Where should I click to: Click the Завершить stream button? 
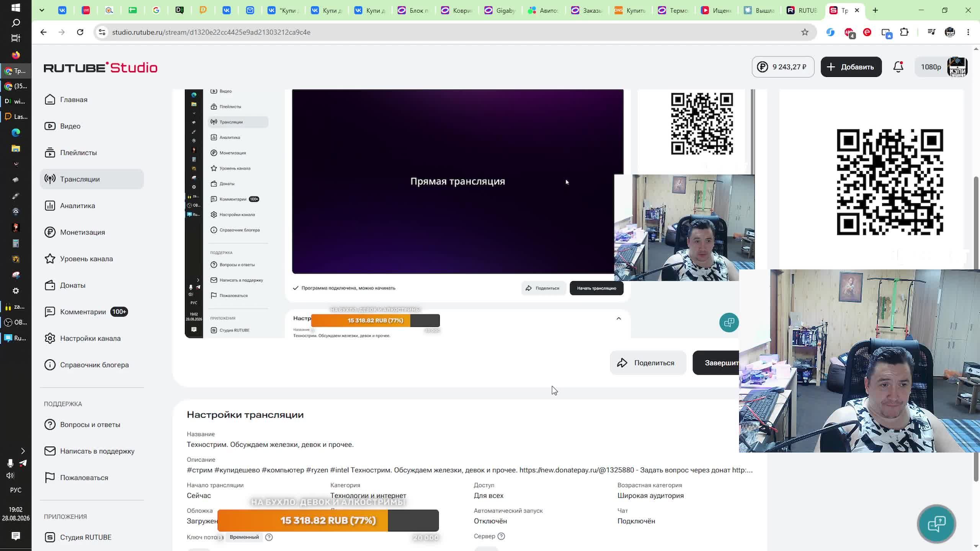[716, 363]
